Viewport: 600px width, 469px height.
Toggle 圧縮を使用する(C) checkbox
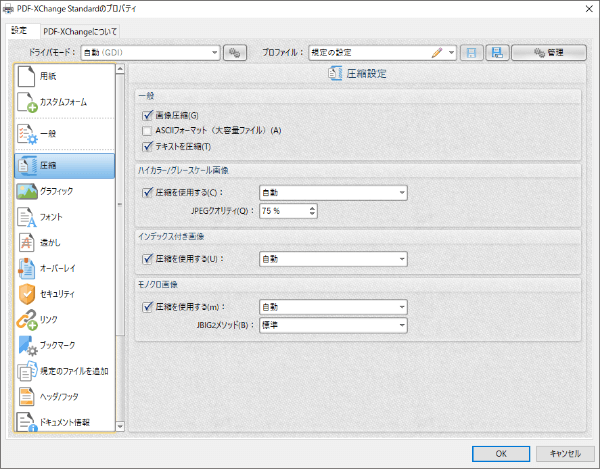tap(147, 192)
